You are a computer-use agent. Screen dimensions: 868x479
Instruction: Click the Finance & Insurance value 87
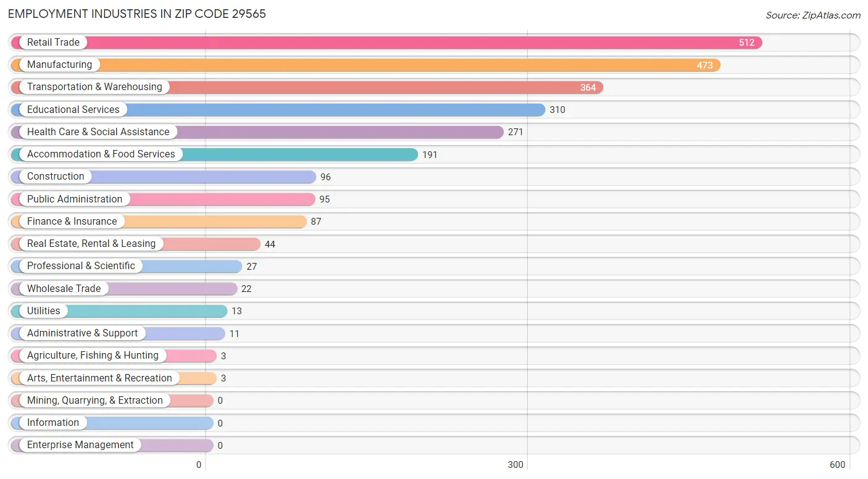(316, 222)
